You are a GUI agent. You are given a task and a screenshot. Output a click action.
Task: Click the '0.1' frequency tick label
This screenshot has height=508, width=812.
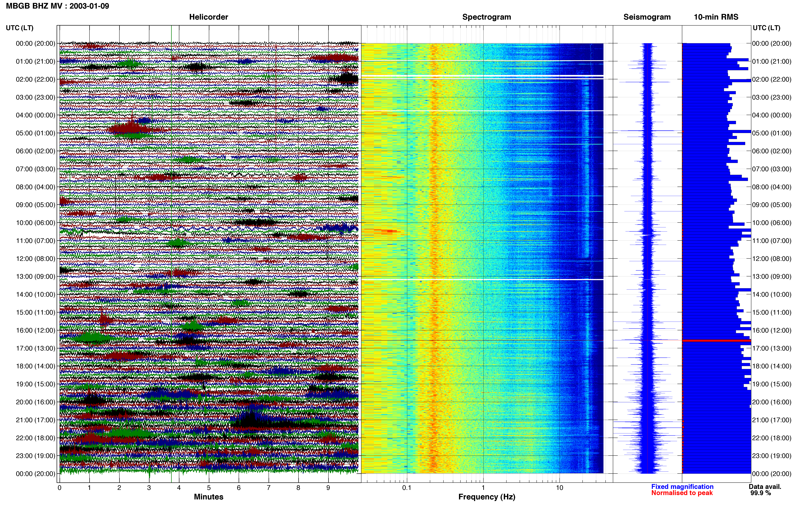pos(407,488)
